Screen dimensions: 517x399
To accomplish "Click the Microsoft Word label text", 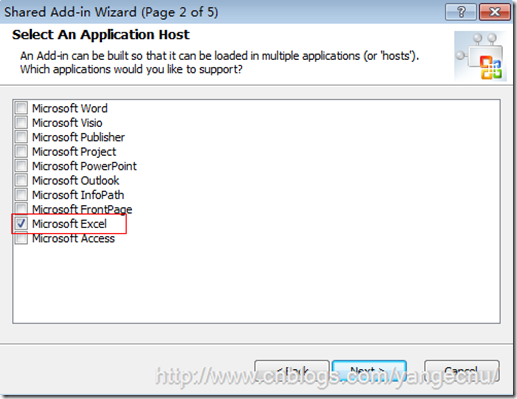I will pos(70,108).
